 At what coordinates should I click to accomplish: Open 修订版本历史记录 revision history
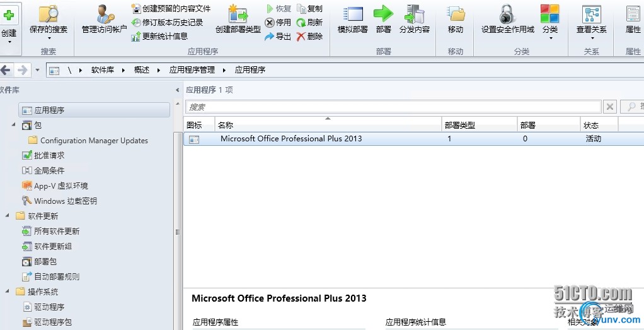pos(167,22)
